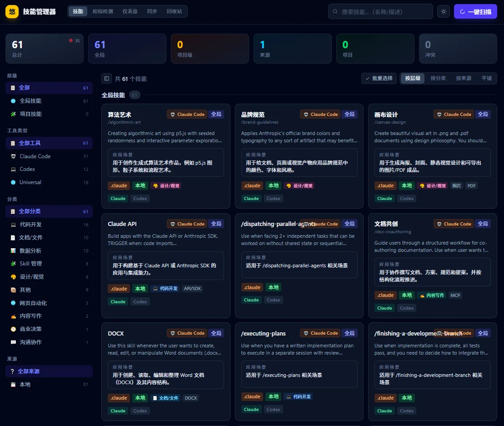Open the 技能 tab
The image size is (504, 426).
point(78,11)
